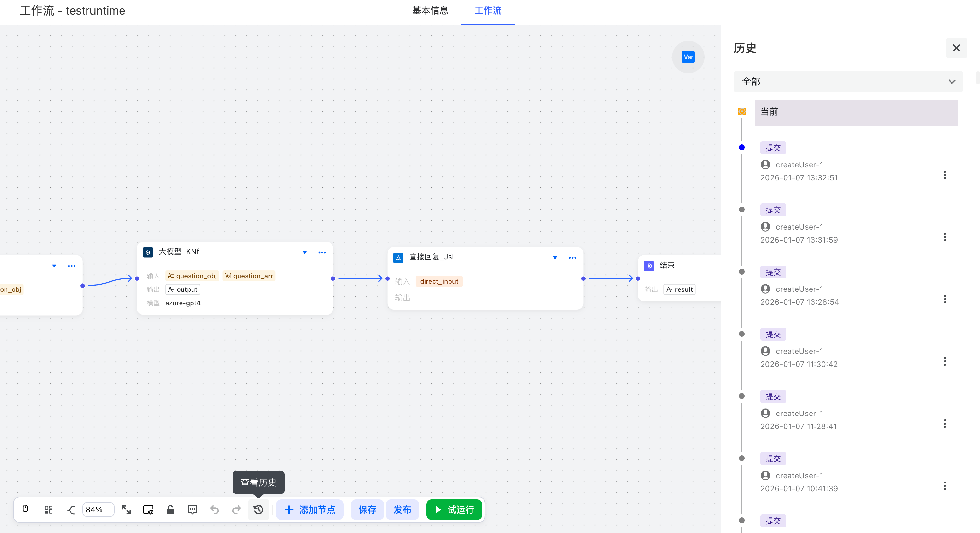Click the comment bubble icon in toolbar

[x=192, y=509]
